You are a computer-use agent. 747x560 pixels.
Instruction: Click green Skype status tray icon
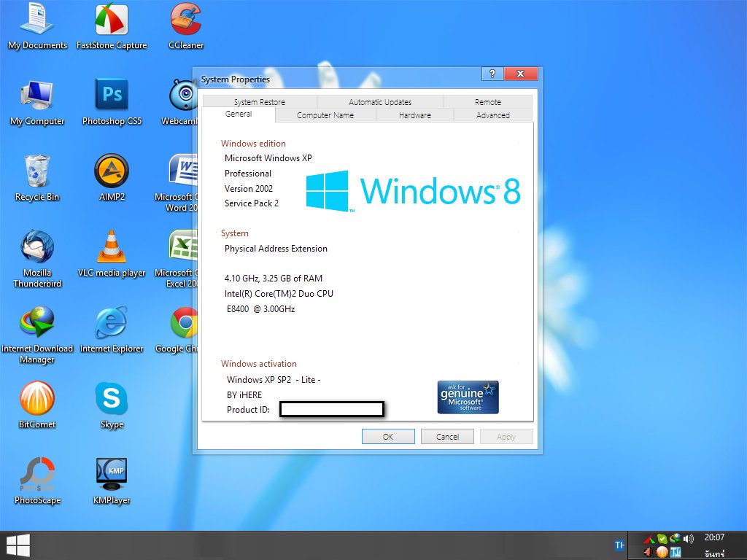662,539
